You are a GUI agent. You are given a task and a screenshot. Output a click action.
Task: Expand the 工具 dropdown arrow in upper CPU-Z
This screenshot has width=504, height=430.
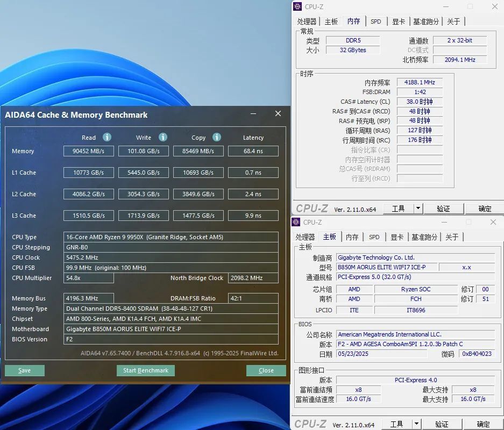(x=418, y=209)
